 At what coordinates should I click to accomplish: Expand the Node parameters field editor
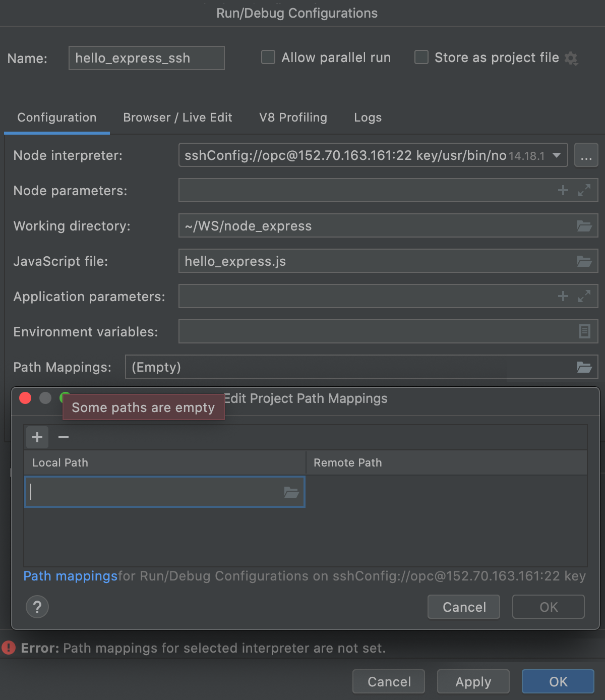tap(584, 190)
